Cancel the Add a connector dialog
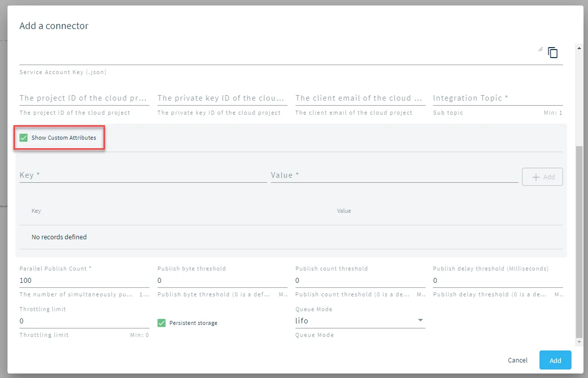 click(517, 360)
